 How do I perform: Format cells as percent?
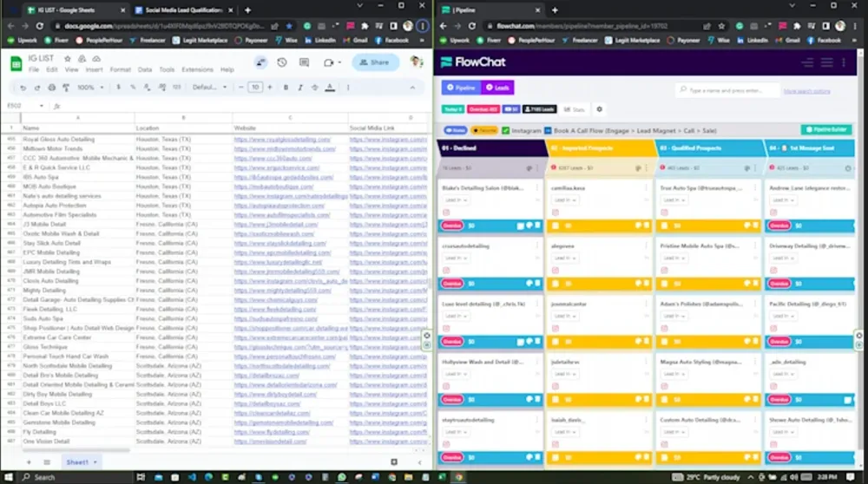133,88
